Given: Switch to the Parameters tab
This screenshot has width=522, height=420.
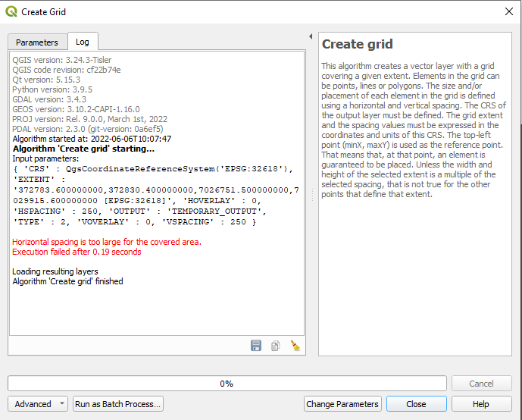Looking at the screenshot, I should [x=37, y=42].
